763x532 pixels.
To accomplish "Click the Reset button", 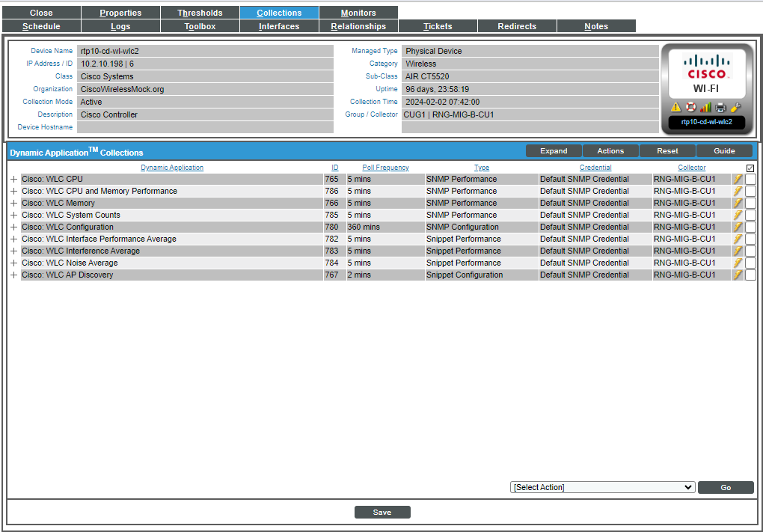I will 667,150.
